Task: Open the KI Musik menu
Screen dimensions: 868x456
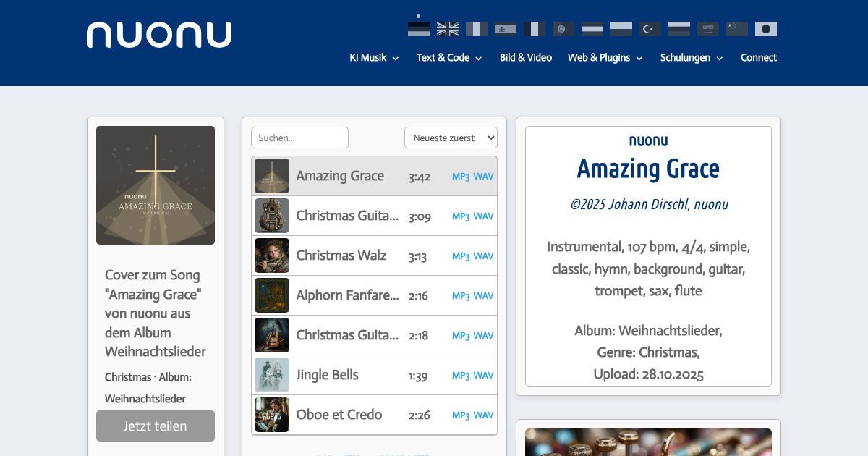Action: (x=374, y=58)
